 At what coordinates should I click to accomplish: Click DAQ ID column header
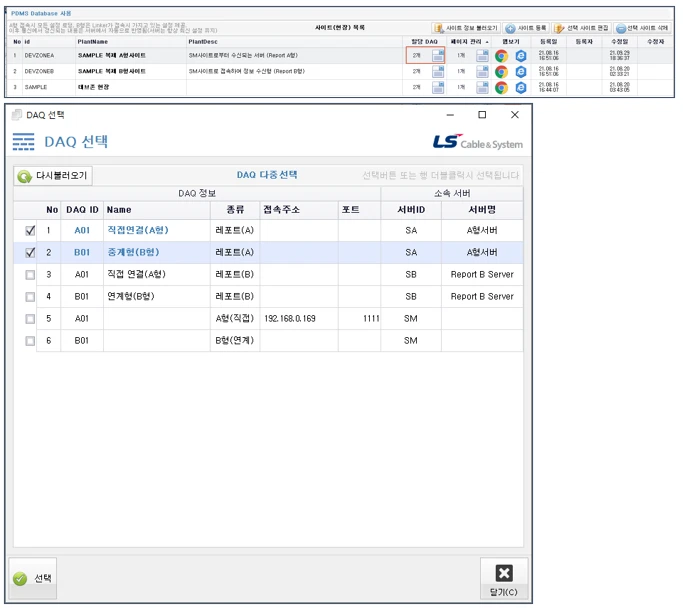coord(82,210)
